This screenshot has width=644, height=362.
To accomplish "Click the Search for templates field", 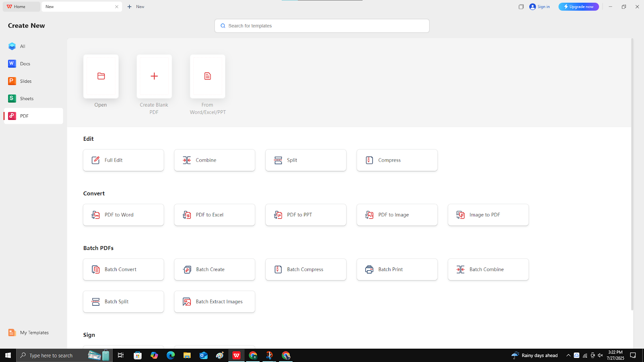I will pos(322,26).
